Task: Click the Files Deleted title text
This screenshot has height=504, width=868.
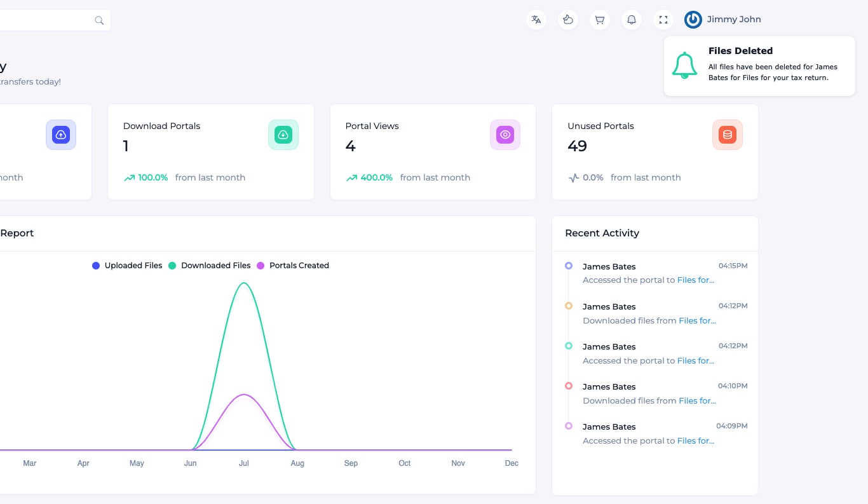Action: 740,51
